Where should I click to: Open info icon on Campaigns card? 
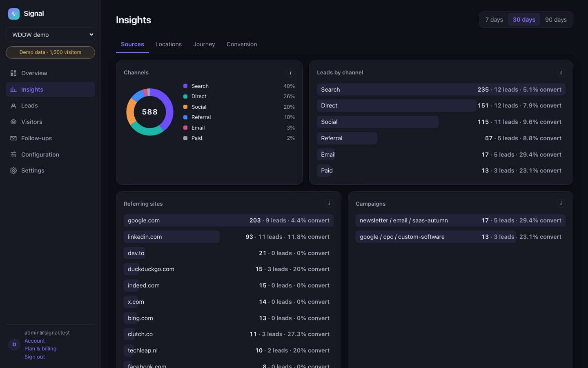click(561, 204)
